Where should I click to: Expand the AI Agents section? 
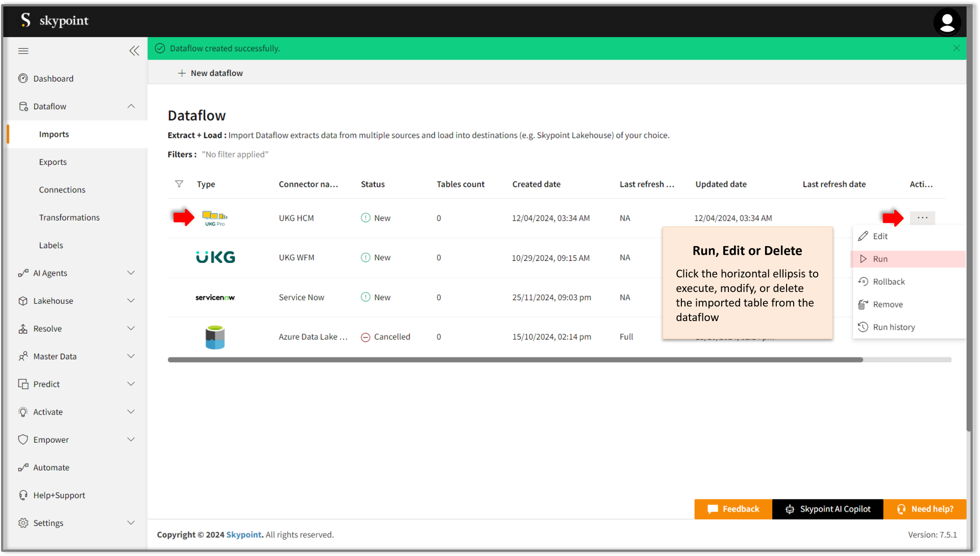[x=131, y=273]
